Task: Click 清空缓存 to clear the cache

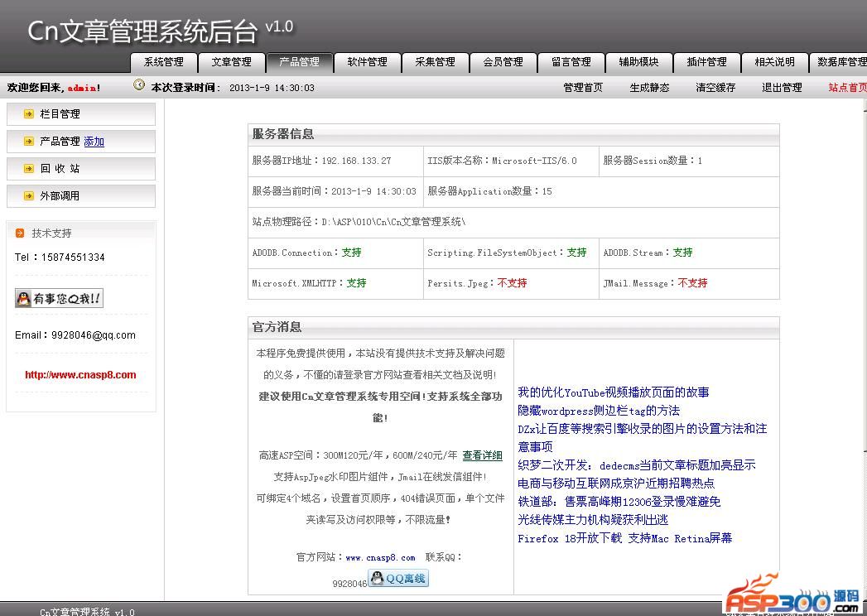Action: click(715, 88)
